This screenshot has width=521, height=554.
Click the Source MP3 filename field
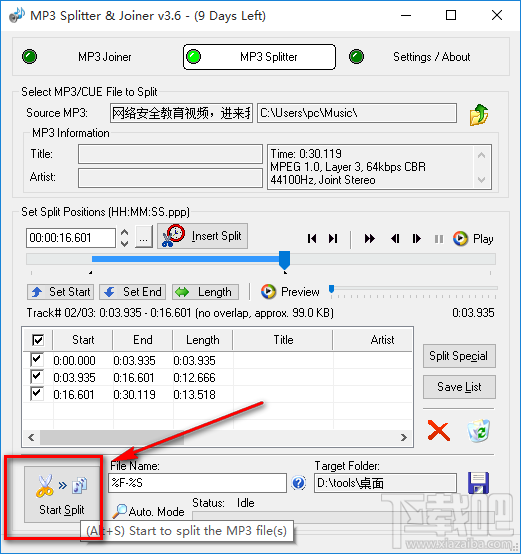pos(181,113)
